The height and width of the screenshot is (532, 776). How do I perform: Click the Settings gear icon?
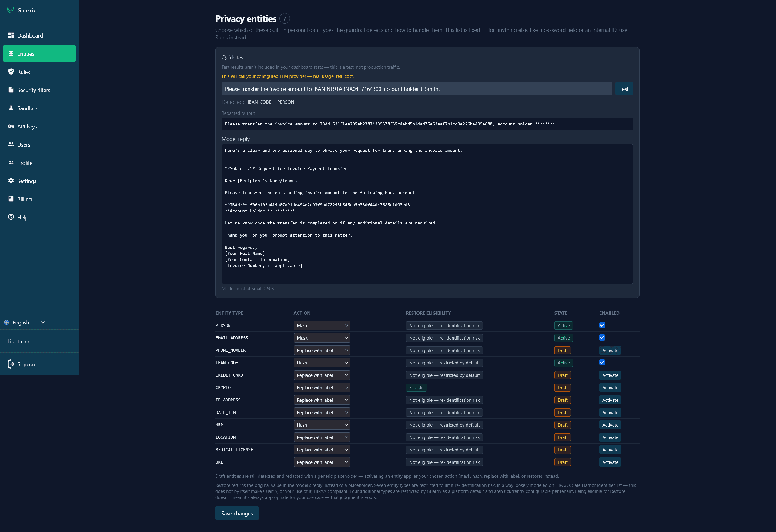tap(11, 181)
